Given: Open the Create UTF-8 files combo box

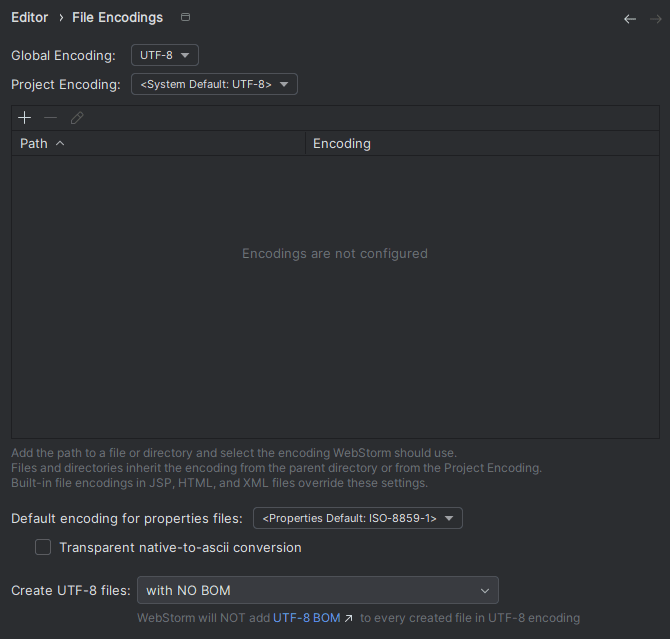Looking at the screenshot, I should [x=317, y=590].
